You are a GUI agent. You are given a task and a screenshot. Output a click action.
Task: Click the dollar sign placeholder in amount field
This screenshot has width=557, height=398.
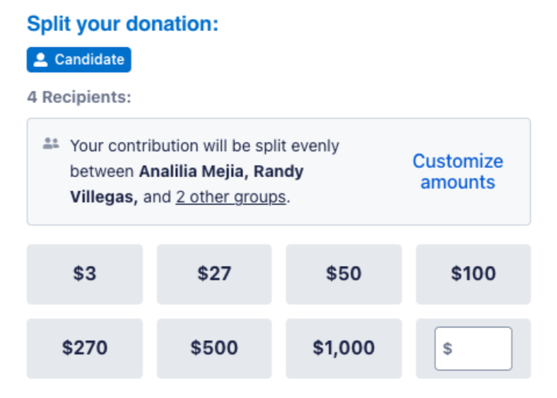coord(447,349)
